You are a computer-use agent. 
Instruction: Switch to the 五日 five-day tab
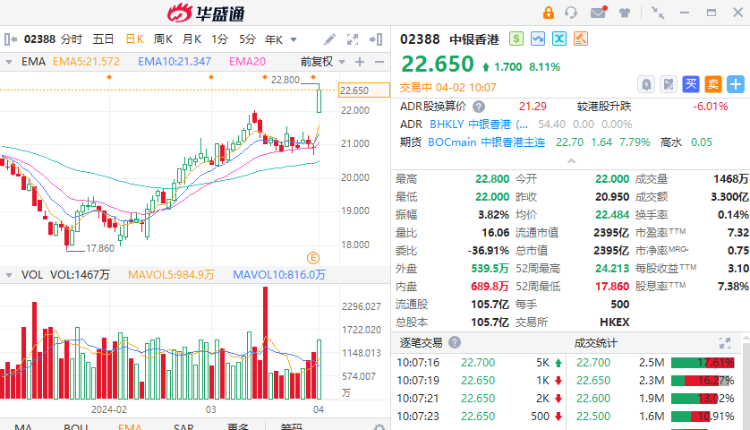click(103, 39)
